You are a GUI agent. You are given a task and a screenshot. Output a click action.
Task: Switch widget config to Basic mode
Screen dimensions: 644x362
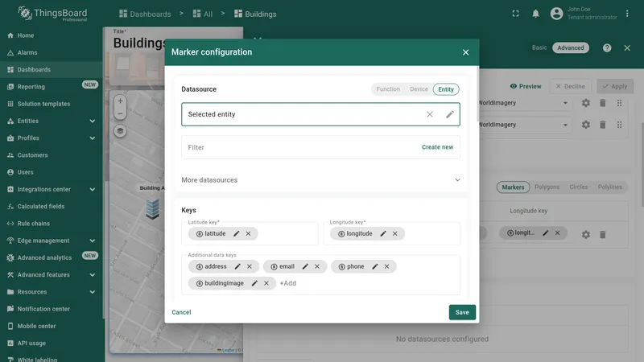click(539, 47)
